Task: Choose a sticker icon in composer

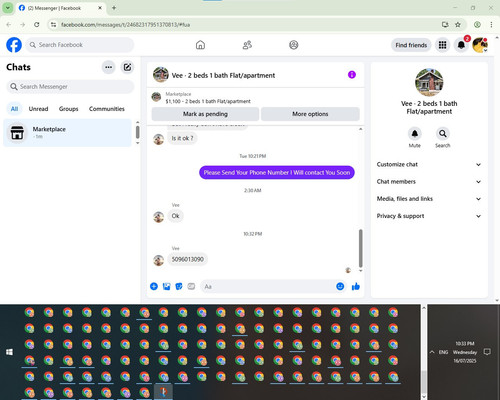Action: 179,286
